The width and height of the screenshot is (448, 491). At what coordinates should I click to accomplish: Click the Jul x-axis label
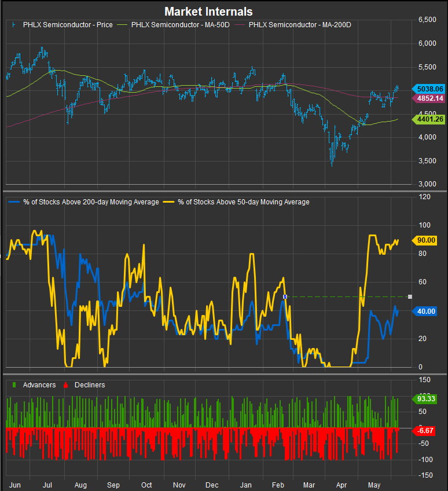[x=47, y=485]
